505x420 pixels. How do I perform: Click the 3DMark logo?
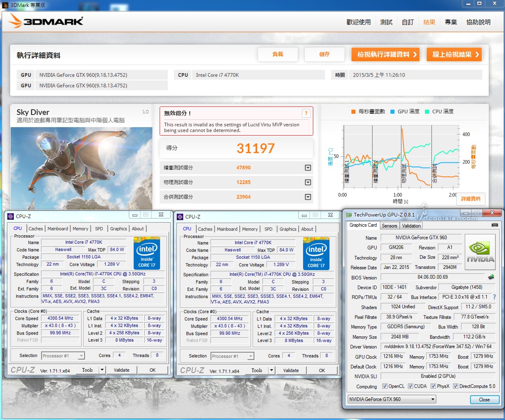(x=46, y=21)
